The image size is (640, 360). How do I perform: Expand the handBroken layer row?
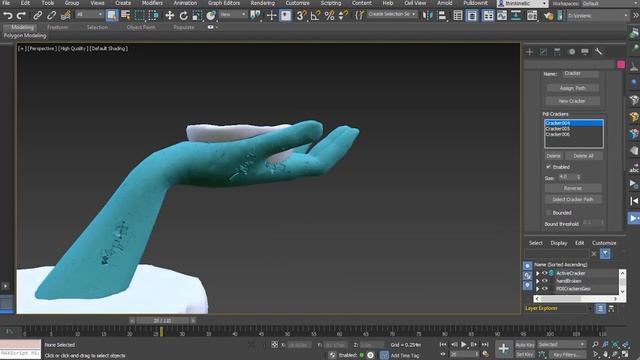point(538,281)
